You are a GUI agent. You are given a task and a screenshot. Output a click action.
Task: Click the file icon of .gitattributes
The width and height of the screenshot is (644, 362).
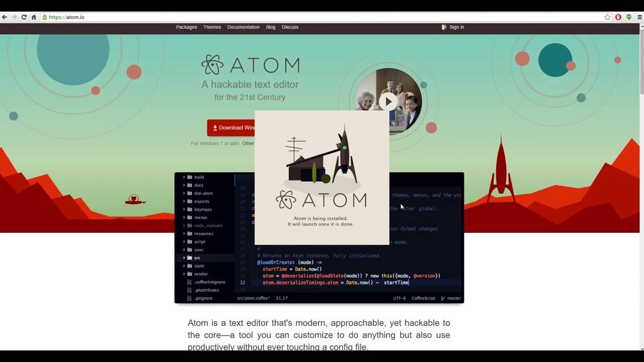point(190,290)
